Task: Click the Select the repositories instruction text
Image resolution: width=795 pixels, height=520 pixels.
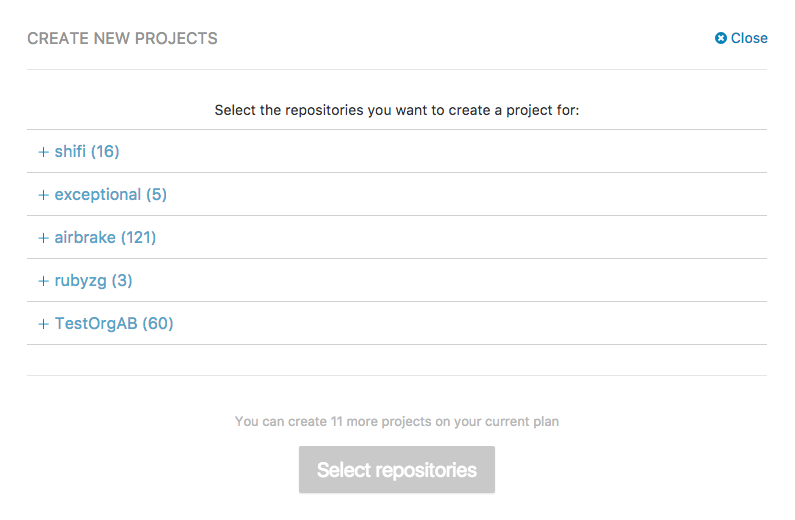Action: (396, 110)
